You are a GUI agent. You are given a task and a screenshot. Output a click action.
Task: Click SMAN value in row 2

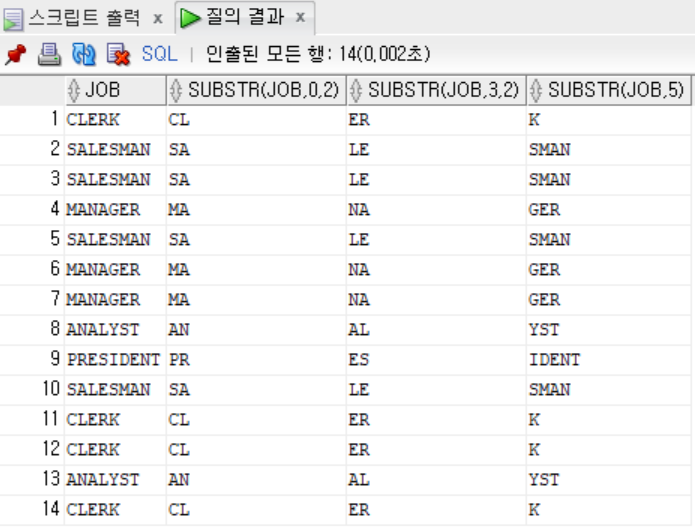(x=550, y=150)
